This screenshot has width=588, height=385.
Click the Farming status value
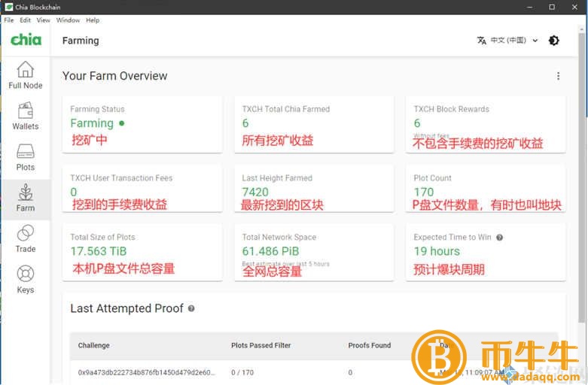(x=92, y=123)
